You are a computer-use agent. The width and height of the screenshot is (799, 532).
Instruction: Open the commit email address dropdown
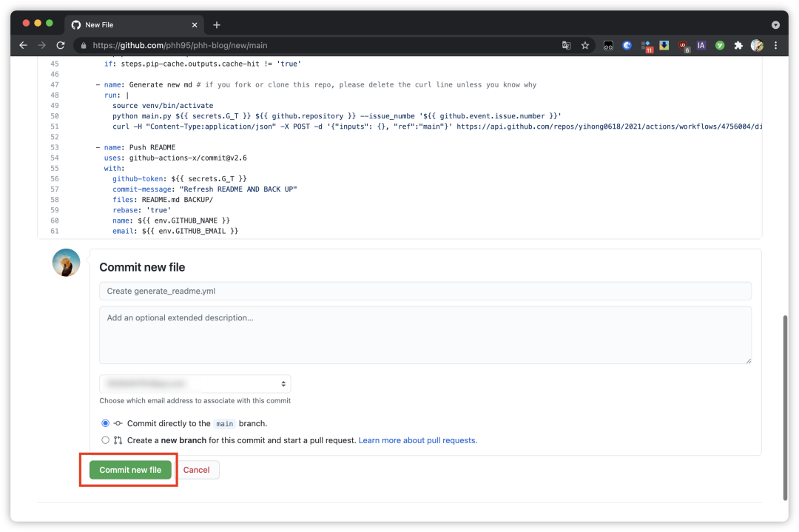click(x=195, y=383)
